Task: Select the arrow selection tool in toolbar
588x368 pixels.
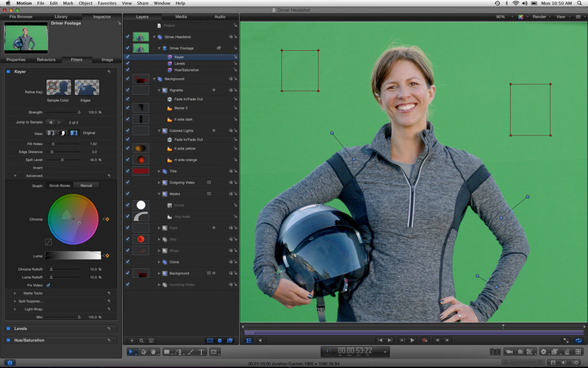Action: click(x=132, y=352)
